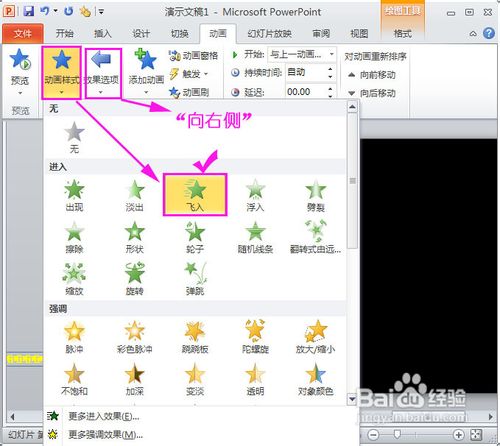500x446 pixels.
Task: Select the 淡出 fade entrance effect
Action: (135, 195)
